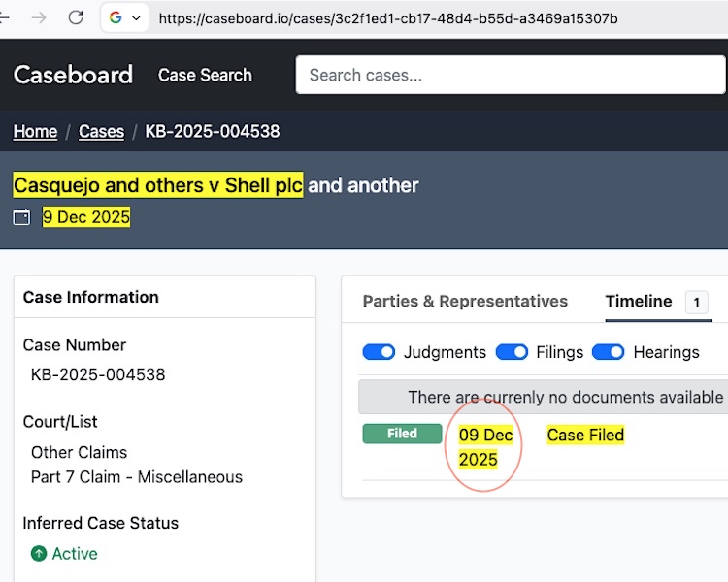The width and height of the screenshot is (728, 582).
Task: Go to the Home breadcrumb link
Action: pyautogui.click(x=35, y=131)
